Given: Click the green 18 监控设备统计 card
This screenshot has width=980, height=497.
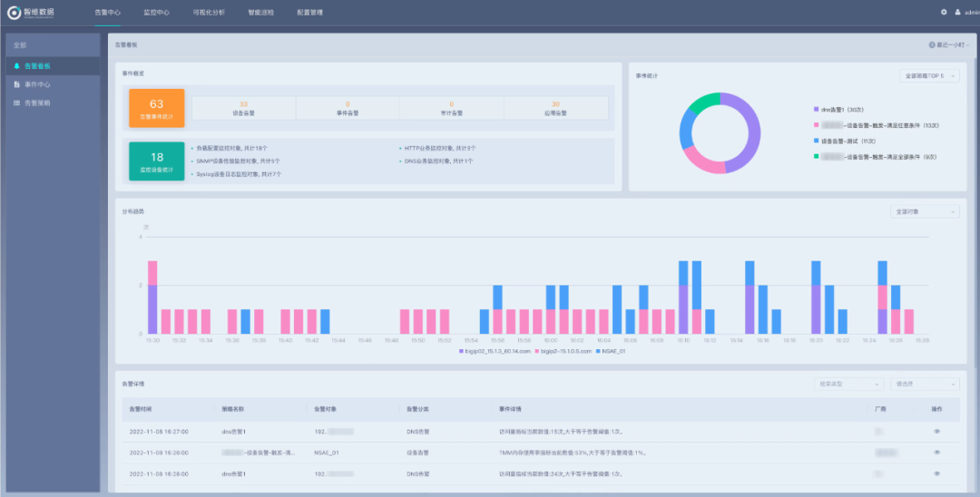Looking at the screenshot, I should point(157,161).
